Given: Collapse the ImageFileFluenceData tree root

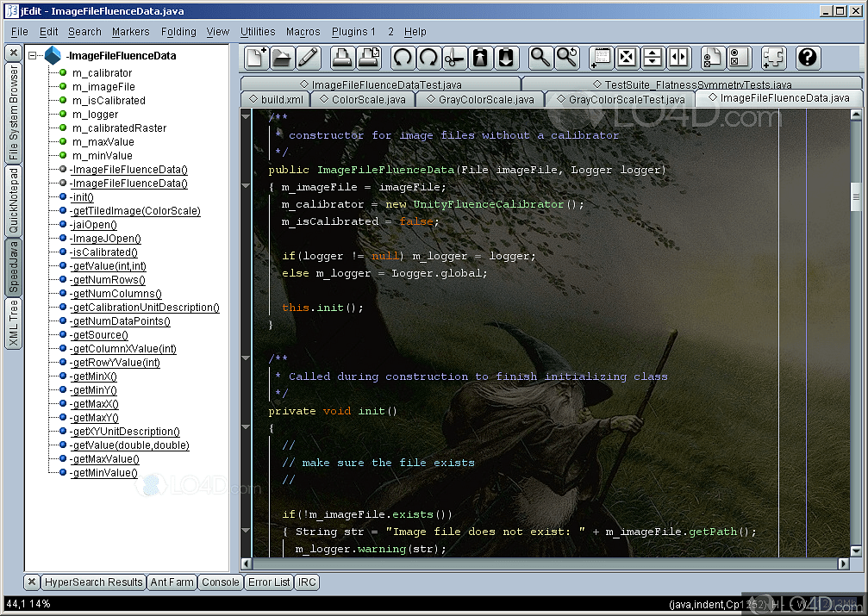Looking at the screenshot, I should 33,55.
